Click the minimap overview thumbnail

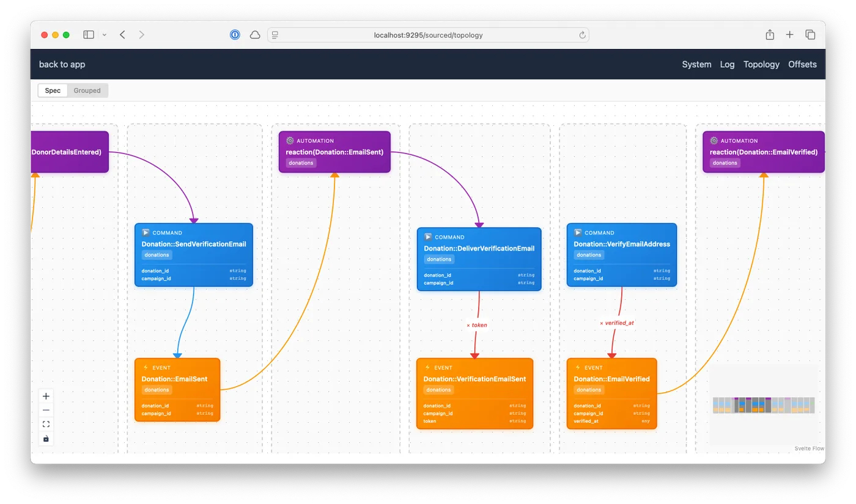(764, 406)
